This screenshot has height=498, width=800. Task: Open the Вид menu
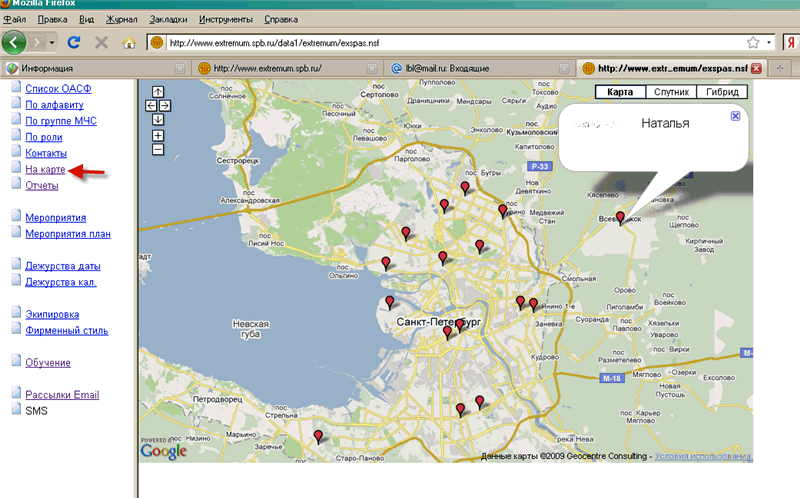86,19
